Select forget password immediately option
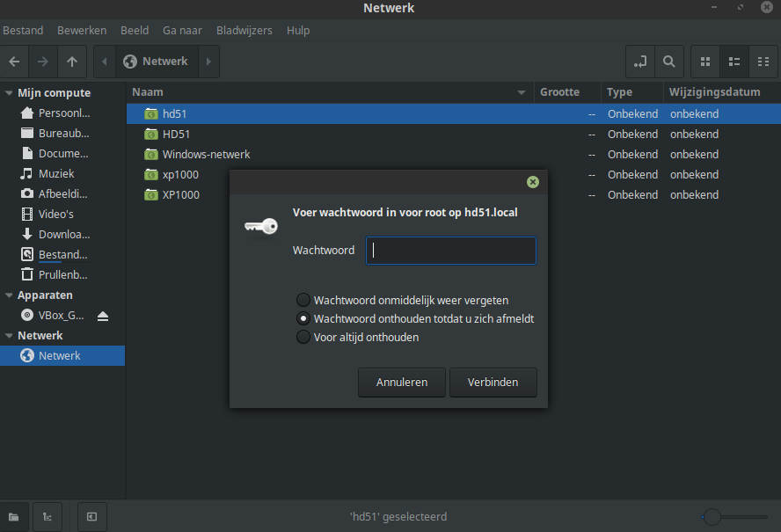The image size is (781, 532). (303, 300)
